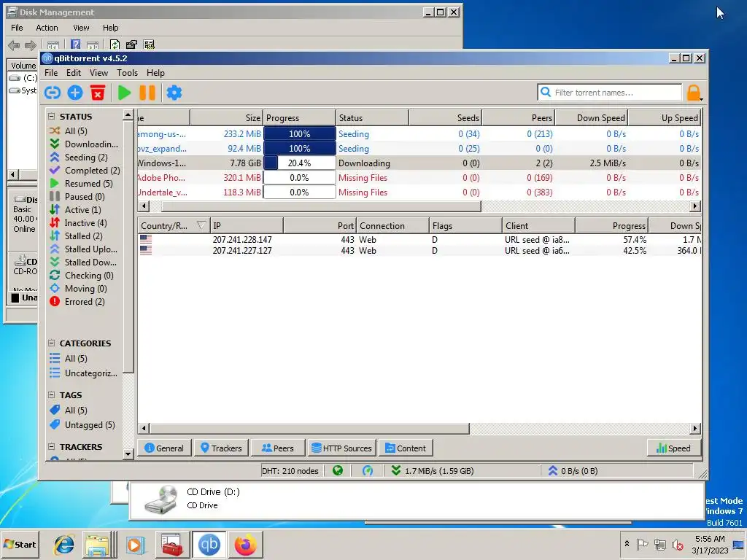747x560 pixels.
Task: Open qBittorrent Help menu
Action: [155, 73]
